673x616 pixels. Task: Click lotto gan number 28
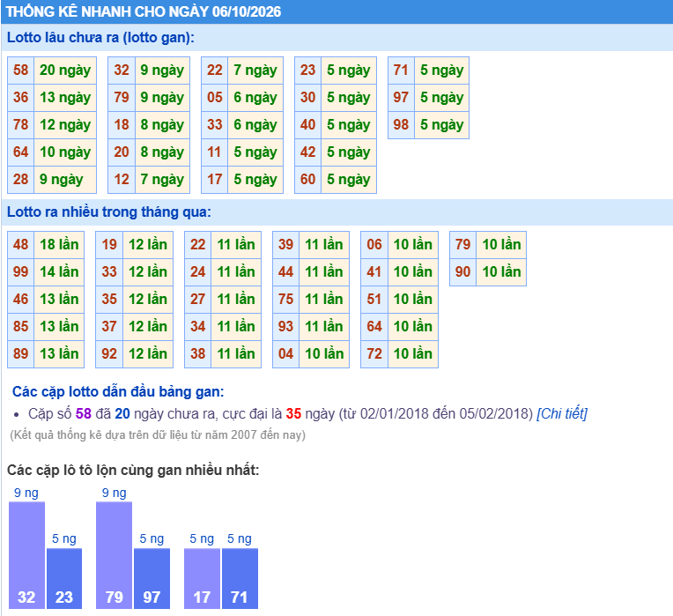(x=20, y=180)
